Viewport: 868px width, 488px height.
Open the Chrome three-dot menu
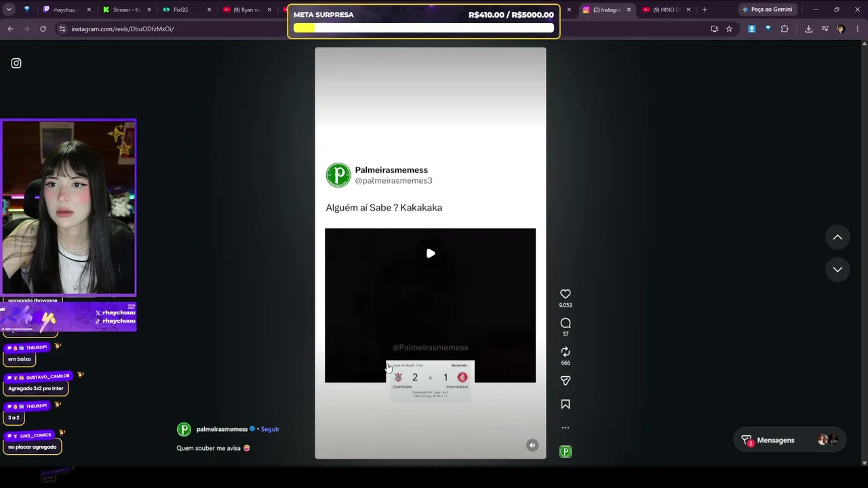pyautogui.click(x=857, y=29)
